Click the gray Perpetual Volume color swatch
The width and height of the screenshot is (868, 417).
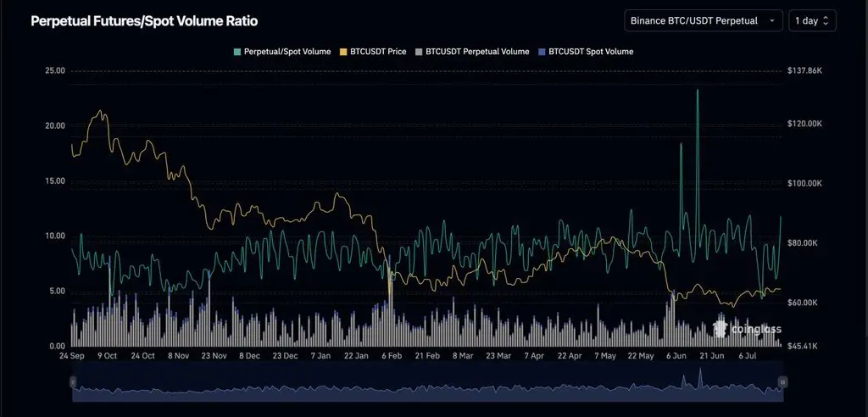(419, 52)
